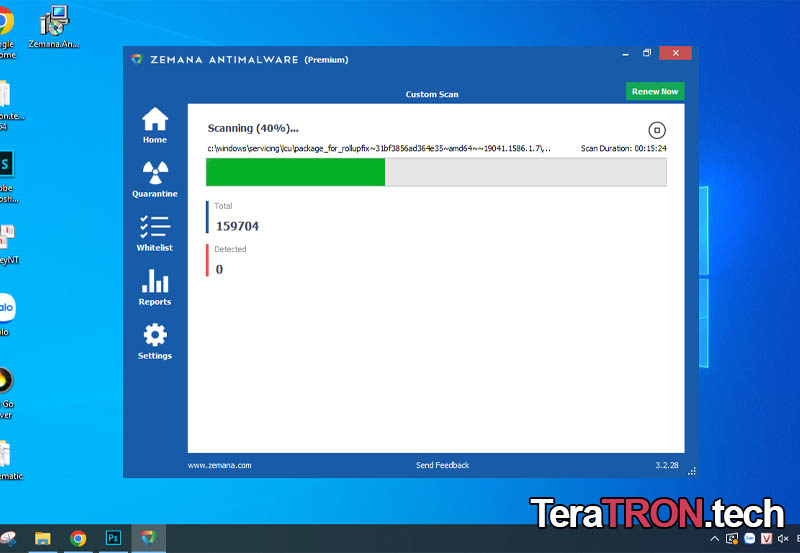
Task: Click the Send Feedback link
Action: pos(442,465)
